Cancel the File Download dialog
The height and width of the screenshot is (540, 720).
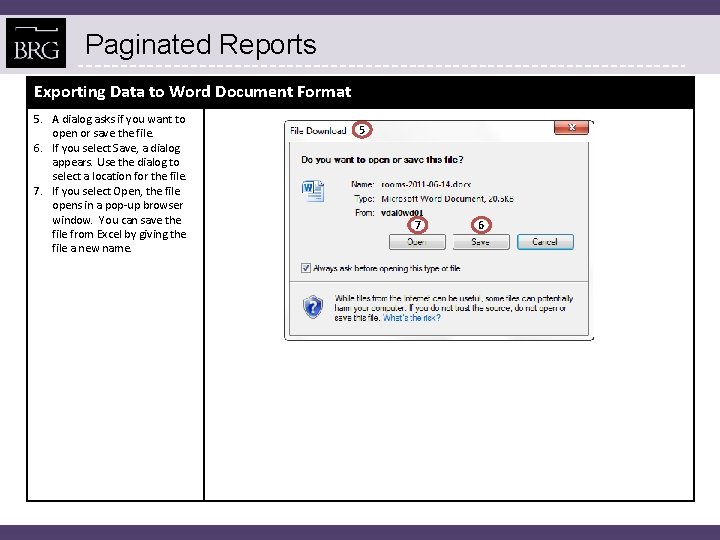[545, 242]
